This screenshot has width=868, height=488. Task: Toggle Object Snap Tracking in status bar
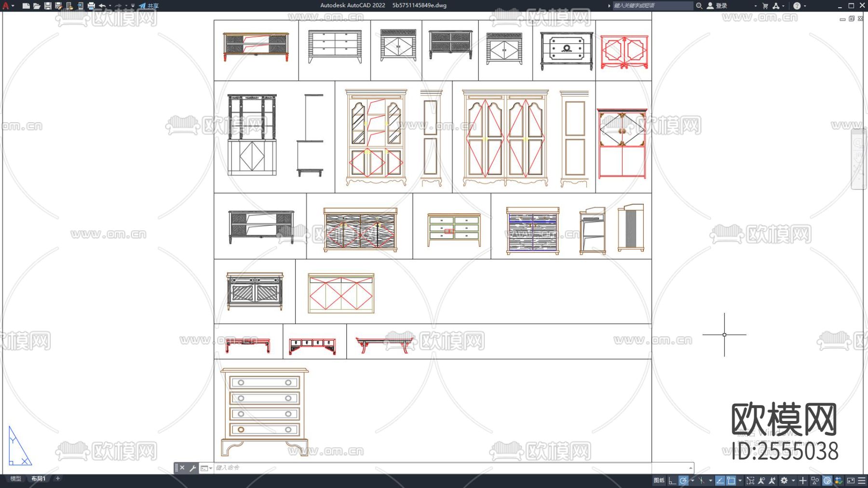[720, 480]
